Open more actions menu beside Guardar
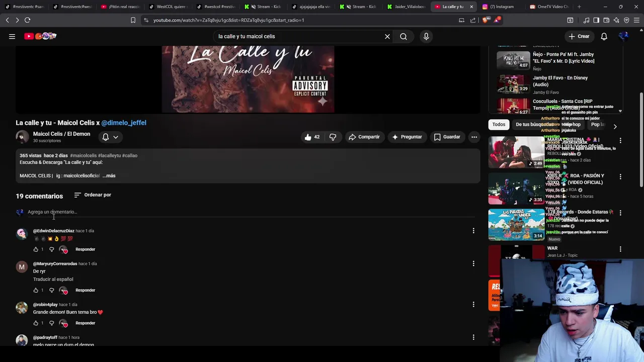Screen dimensions: 644x362 click(x=474, y=137)
